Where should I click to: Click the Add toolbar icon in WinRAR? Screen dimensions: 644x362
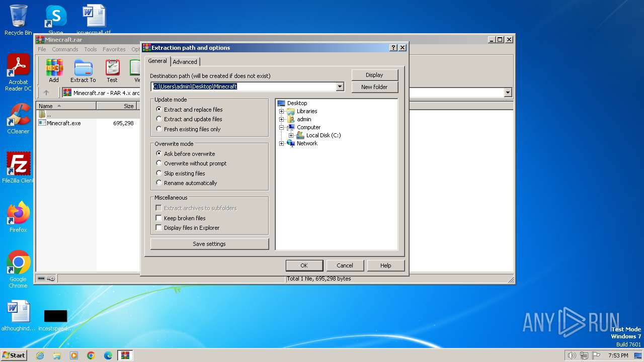[54, 71]
